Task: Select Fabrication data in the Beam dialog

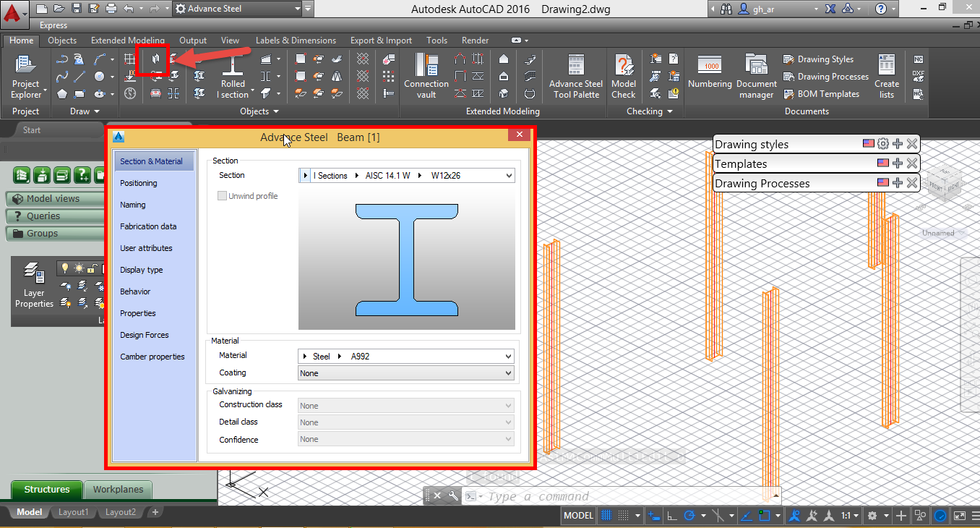Action: click(x=147, y=226)
